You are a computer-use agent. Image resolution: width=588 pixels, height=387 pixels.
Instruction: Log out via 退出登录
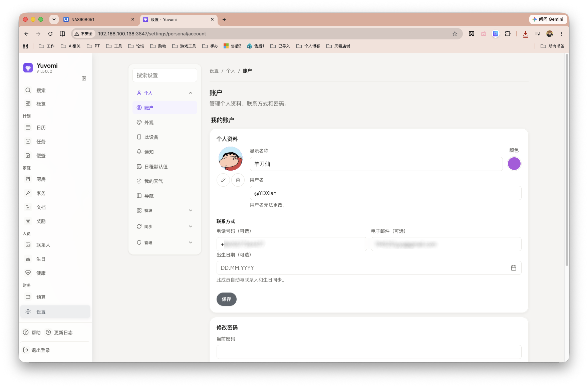tap(36, 350)
